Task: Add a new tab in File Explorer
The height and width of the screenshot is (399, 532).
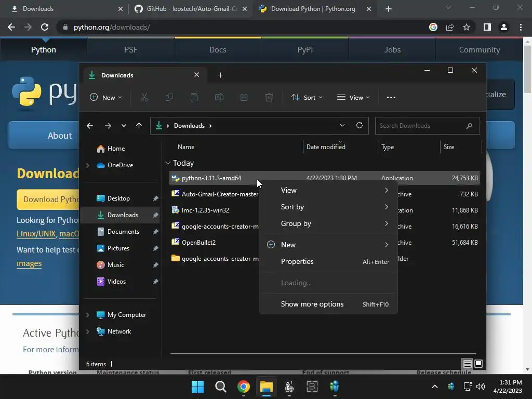Action: (x=220, y=75)
